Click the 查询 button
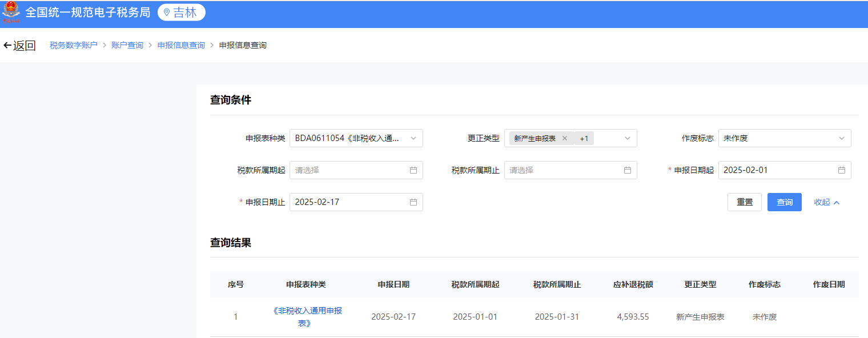The image size is (868, 338). coord(785,202)
